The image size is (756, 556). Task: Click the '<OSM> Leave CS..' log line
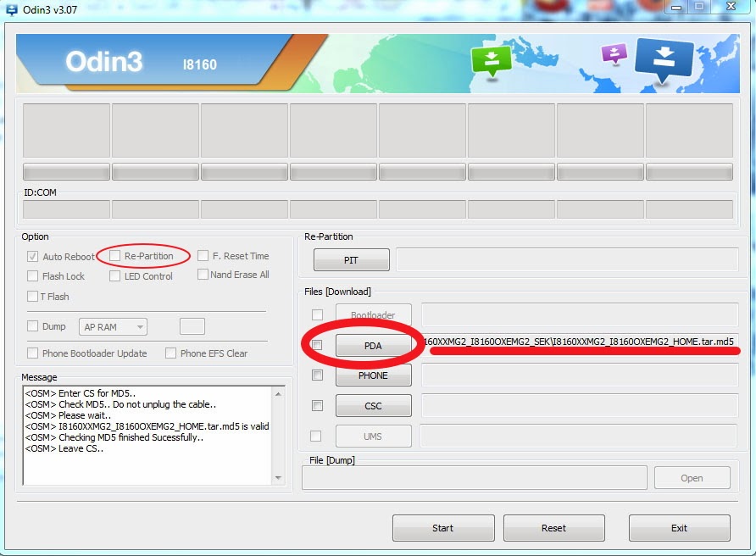(64, 448)
